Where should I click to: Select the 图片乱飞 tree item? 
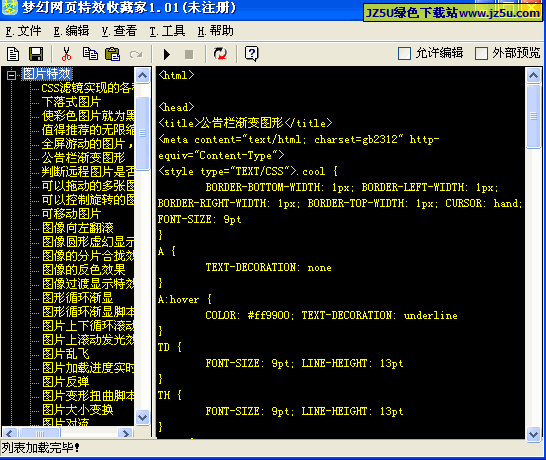click(x=65, y=353)
